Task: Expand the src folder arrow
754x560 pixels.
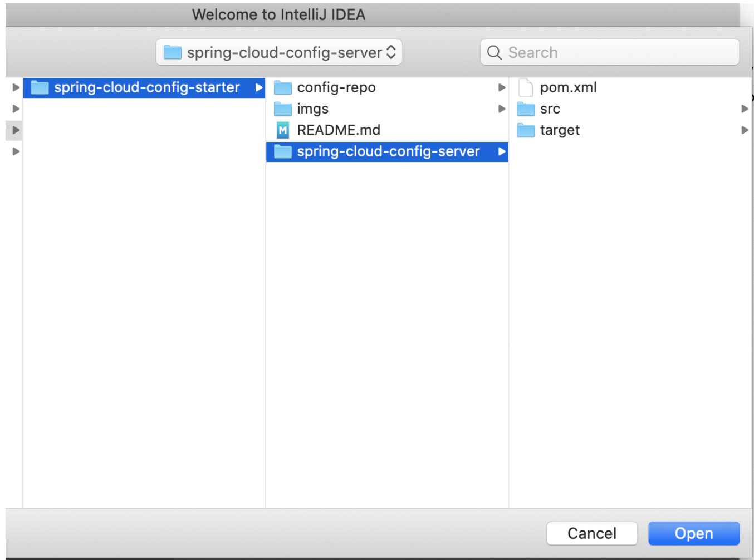Action: point(745,109)
